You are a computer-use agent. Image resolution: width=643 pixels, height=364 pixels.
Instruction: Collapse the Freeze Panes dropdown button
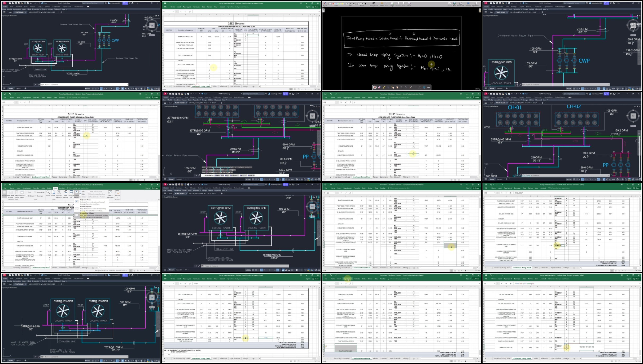[x=76, y=194]
